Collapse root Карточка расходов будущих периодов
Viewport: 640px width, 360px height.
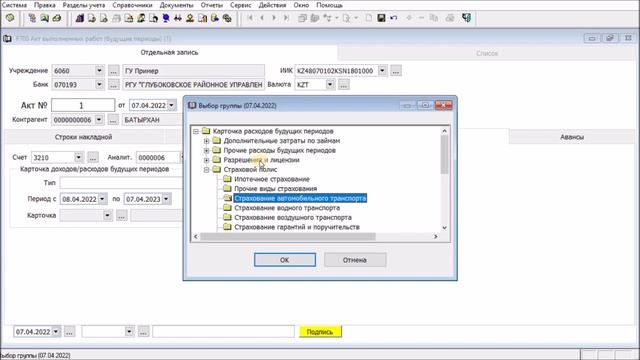196,131
